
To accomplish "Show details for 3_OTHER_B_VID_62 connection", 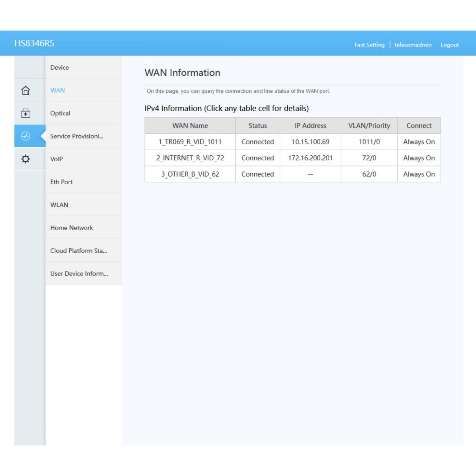I will (x=190, y=174).
